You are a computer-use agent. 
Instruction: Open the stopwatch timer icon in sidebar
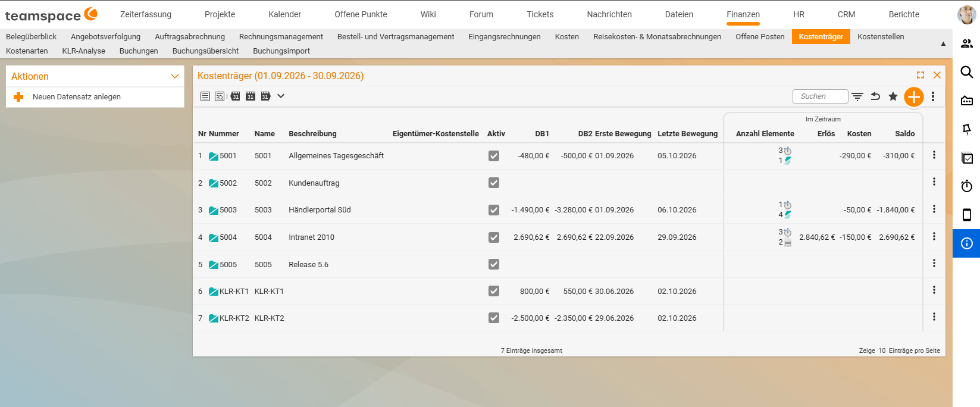point(967,186)
